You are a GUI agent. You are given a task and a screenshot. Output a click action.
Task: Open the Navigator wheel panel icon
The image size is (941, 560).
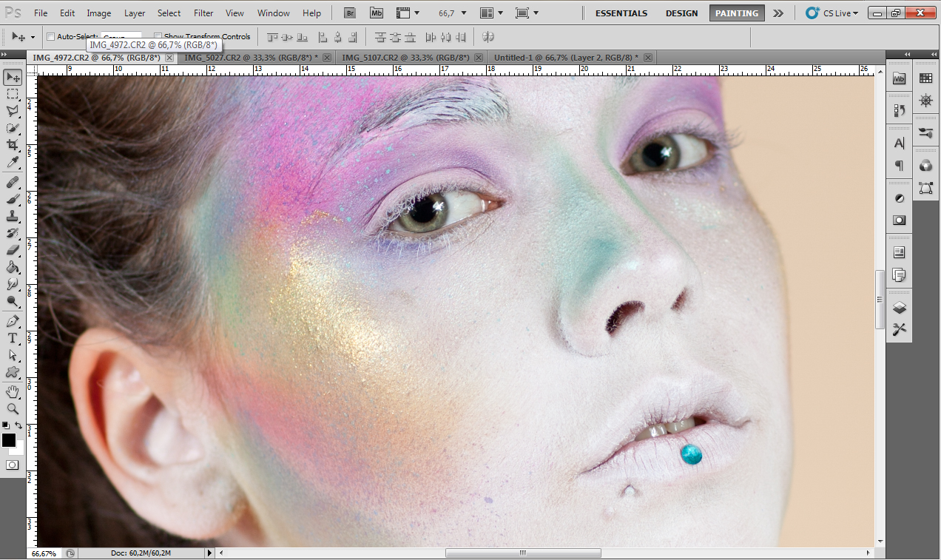[925, 100]
